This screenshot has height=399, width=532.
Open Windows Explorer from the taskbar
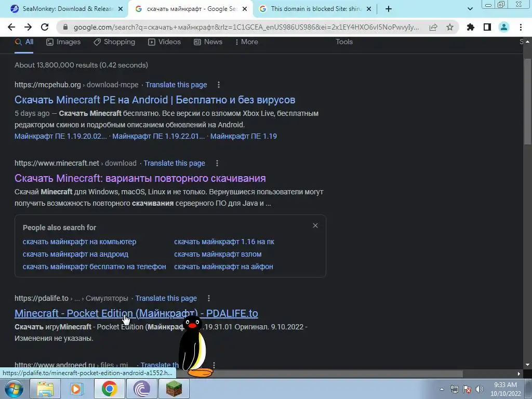tap(45, 389)
